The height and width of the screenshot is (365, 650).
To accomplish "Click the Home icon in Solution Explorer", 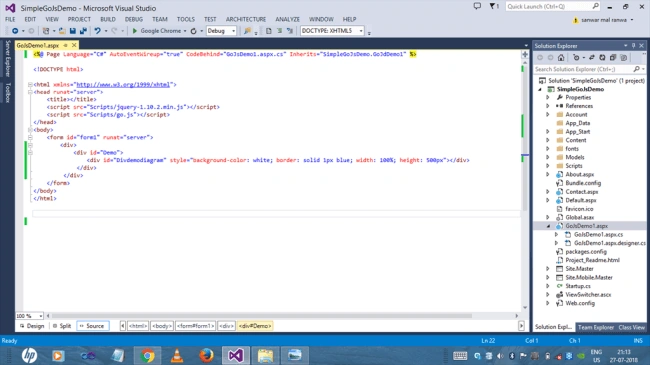I will (x=561, y=58).
